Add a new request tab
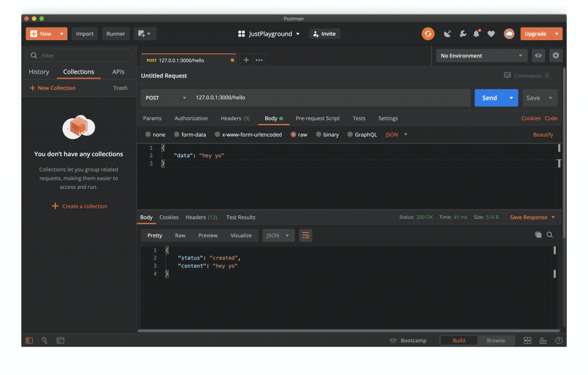The image size is (588, 375). point(246,60)
